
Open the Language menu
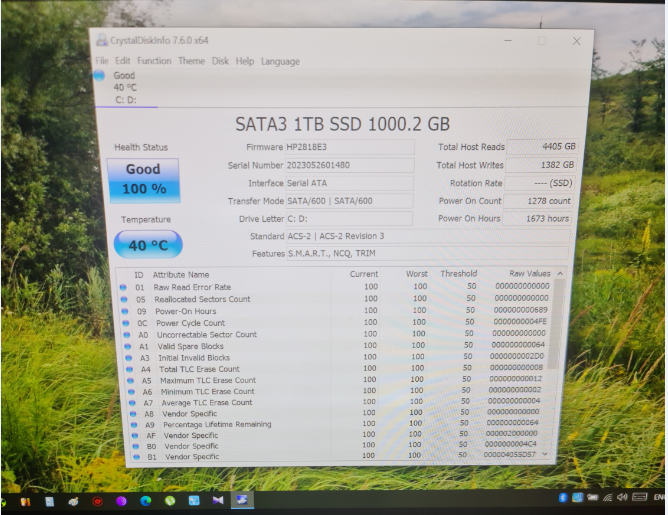pyautogui.click(x=280, y=62)
